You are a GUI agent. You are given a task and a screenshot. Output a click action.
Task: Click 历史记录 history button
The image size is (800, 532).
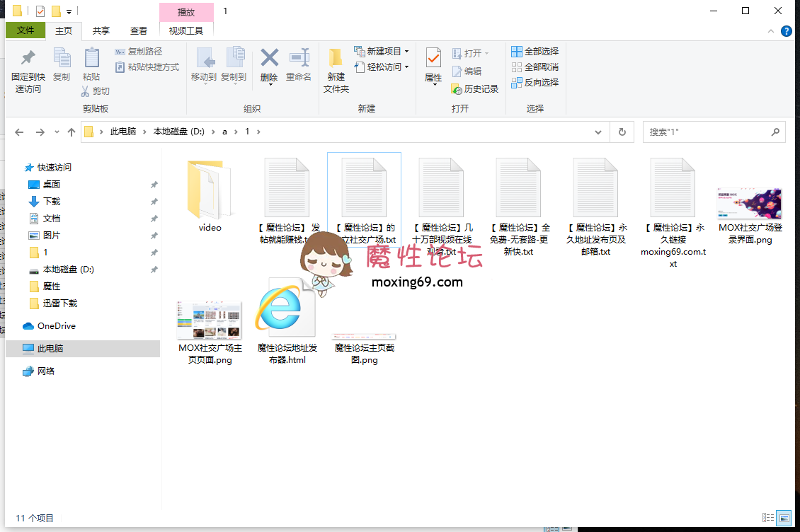click(475, 88)
